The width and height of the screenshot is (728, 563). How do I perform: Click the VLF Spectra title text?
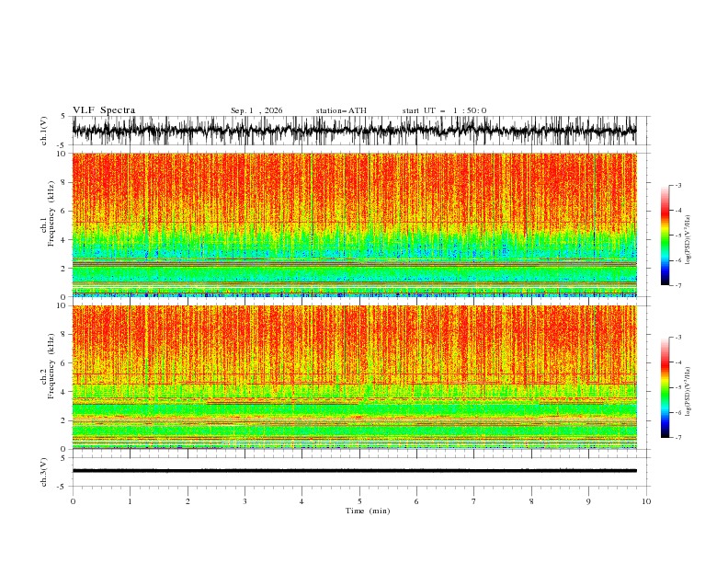pyautogui.click(x=104, y=110)
